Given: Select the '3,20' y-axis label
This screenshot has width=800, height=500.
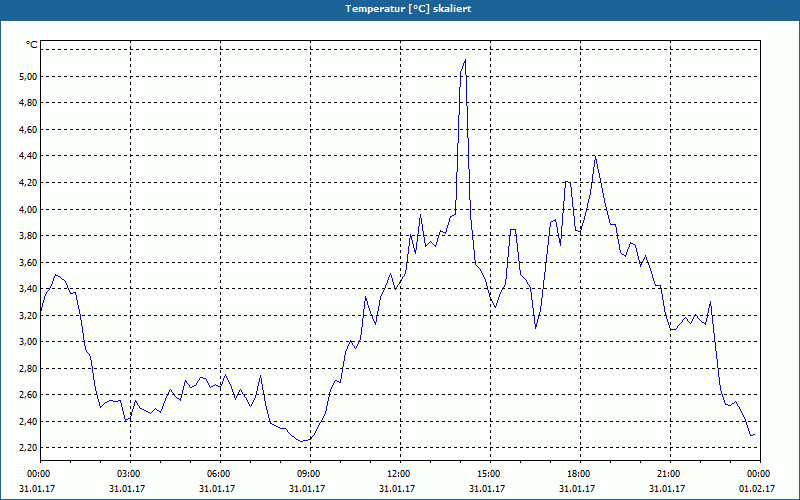Looking at the screenshot, I should [28, 315].
